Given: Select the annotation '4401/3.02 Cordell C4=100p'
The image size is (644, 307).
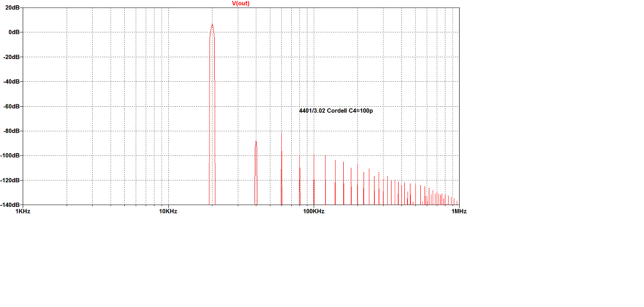Looking at the screenshot, I should coord(336,111).
